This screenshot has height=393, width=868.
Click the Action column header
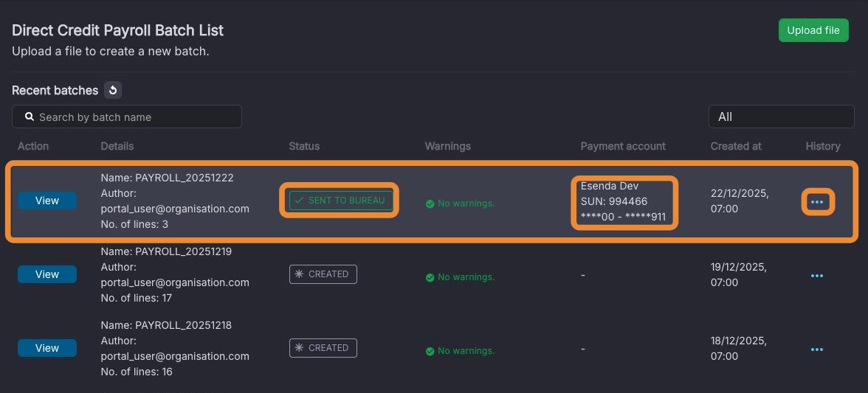point(33,147)
